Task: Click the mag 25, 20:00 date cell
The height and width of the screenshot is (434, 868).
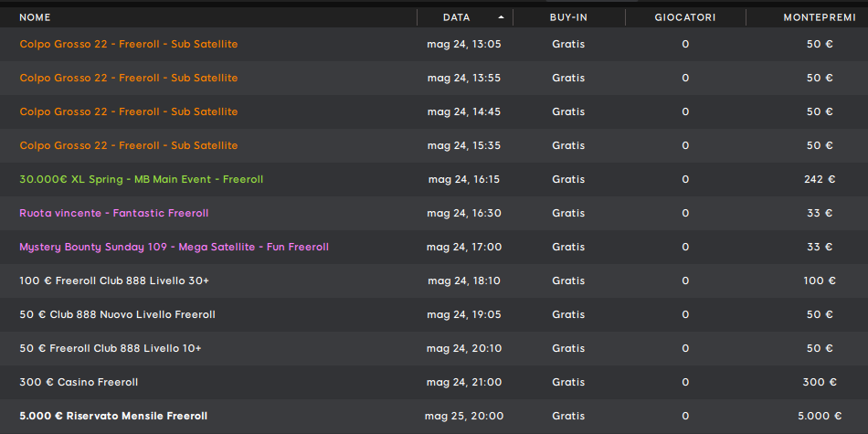Action: [x=464, y=416]
